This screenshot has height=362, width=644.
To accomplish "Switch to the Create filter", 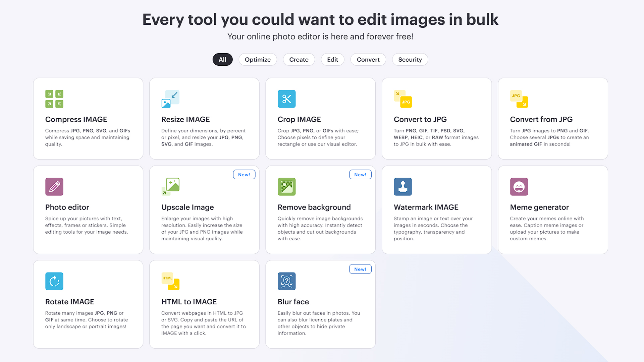I will 299,60.
